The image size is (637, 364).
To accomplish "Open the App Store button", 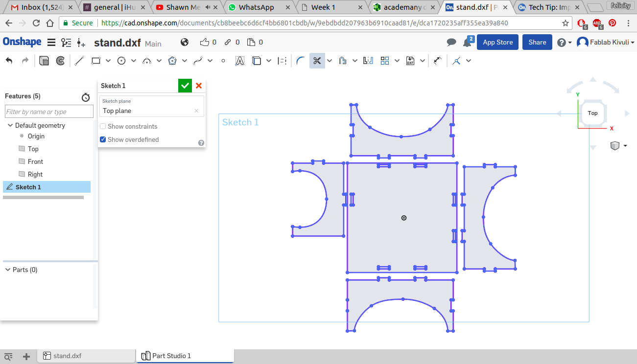I will 497,42.
